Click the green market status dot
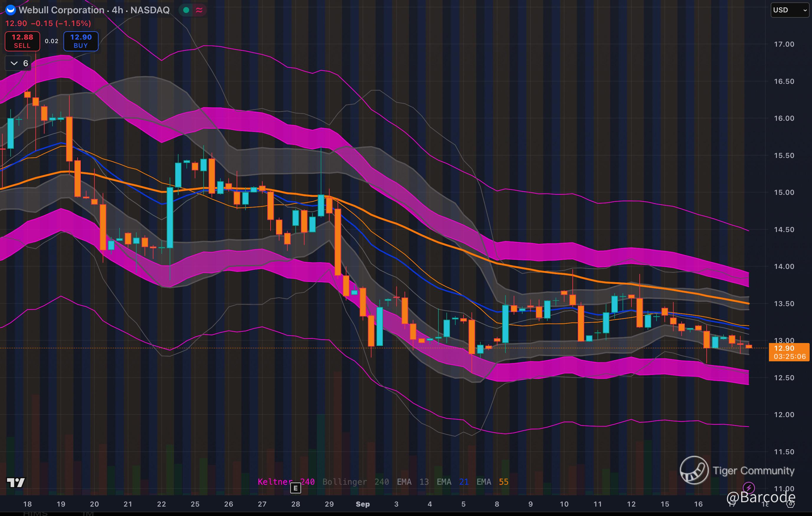The height and width of the screenshot is (516, 812). pos(186,10)
